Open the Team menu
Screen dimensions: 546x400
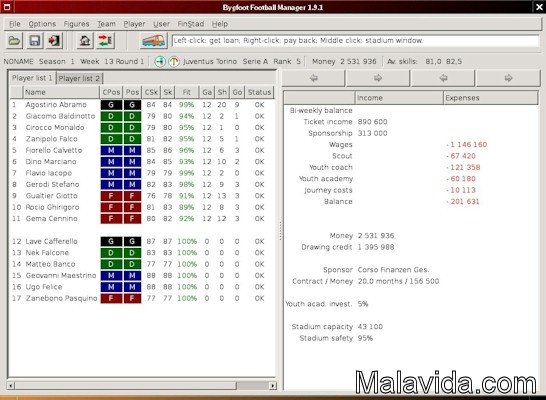106,24
